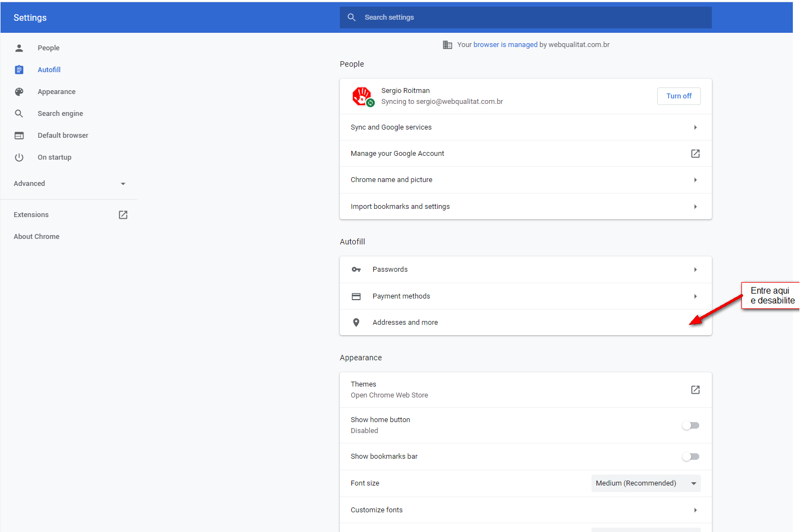The image size is (812, 532).
Task: Click the Passwords key icon
Action: (356, 270)
